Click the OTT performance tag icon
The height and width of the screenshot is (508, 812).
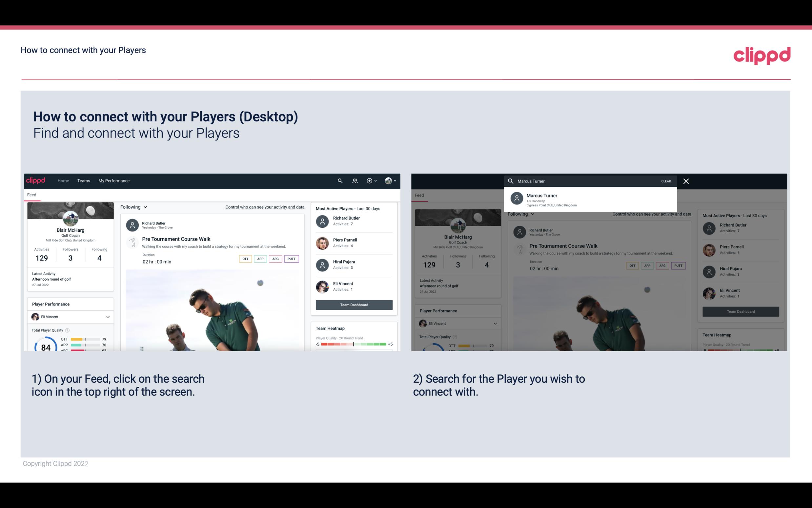tap(244, 258)
